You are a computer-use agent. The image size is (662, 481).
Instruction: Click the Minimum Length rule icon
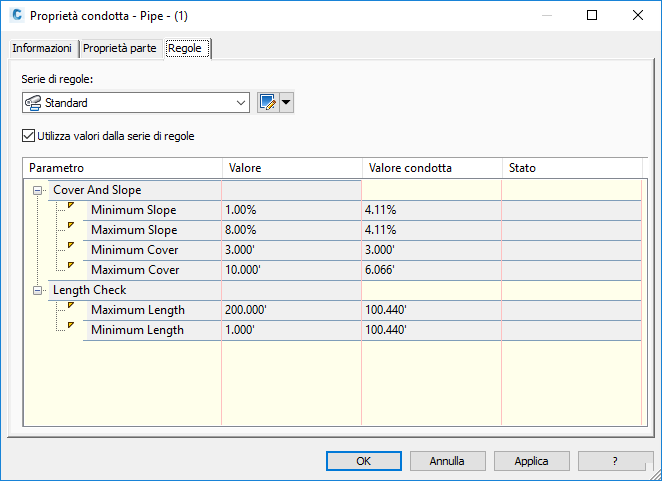point(71,327)
